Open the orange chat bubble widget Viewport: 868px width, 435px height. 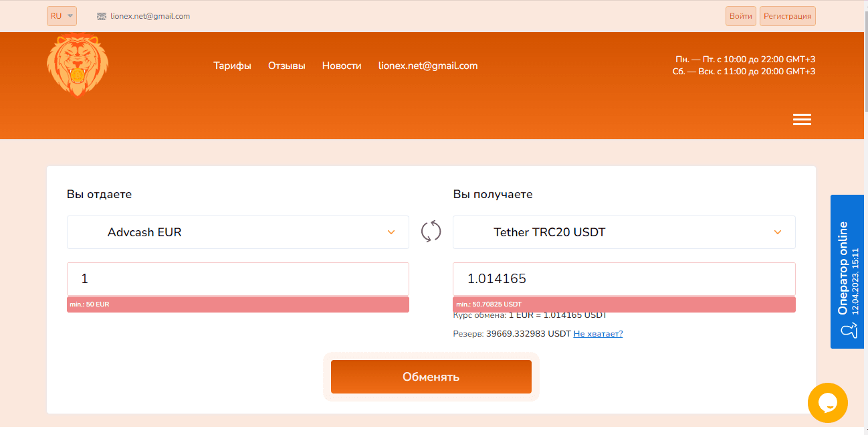[827, 403]
